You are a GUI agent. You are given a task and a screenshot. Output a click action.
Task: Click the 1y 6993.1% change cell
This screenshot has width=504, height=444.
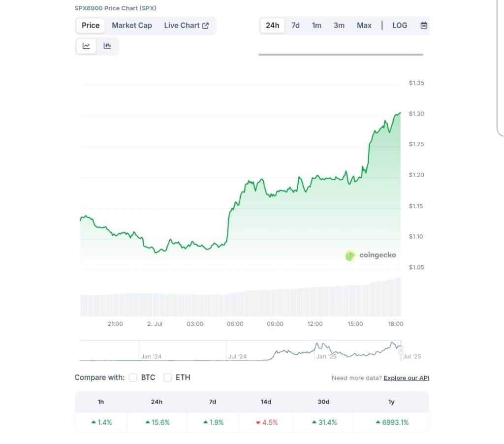(x=391, y=422)
